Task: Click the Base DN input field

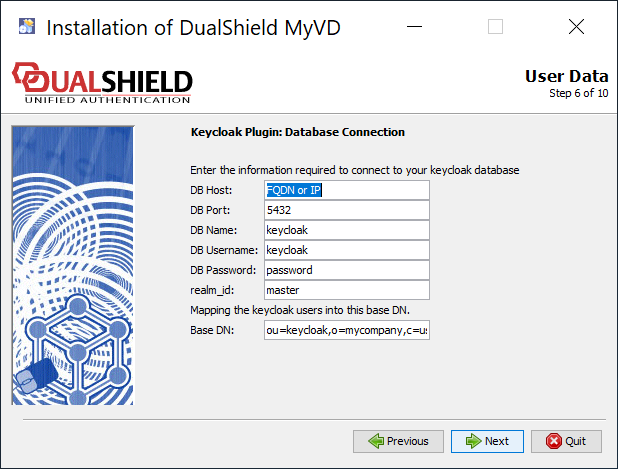Action: point(345,330)
